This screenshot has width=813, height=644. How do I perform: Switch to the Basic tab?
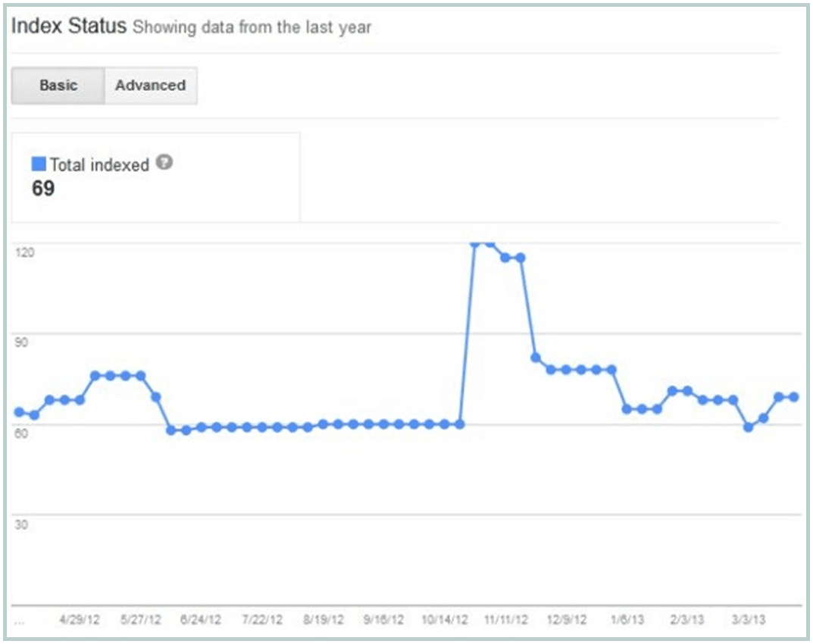(58, 86)
